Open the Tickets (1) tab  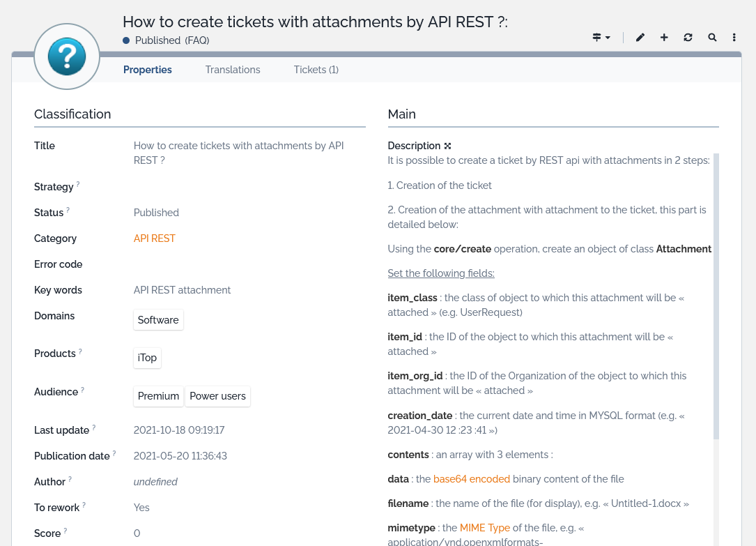(316, 70)
